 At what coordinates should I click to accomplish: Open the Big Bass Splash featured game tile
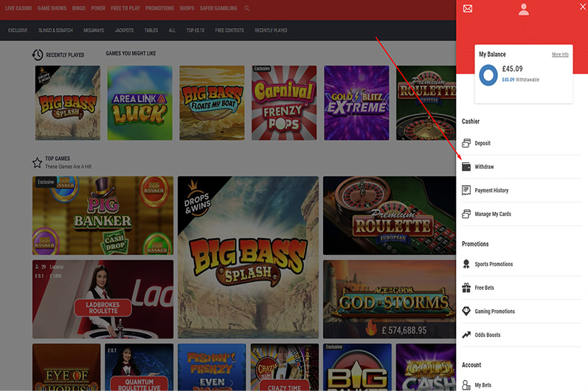click(249, 257)
